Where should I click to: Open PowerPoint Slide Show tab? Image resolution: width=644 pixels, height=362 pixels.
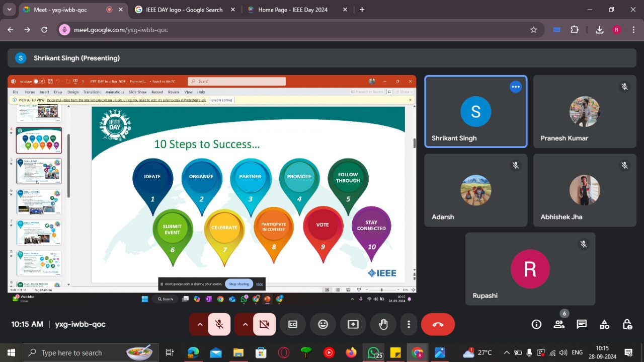[137, 92]
